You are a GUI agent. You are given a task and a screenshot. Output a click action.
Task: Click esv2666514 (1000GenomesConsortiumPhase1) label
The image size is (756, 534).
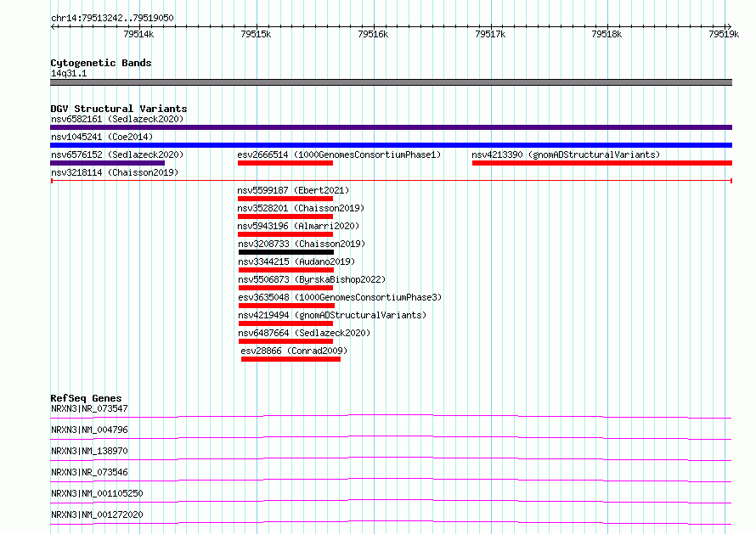(339, 155)
